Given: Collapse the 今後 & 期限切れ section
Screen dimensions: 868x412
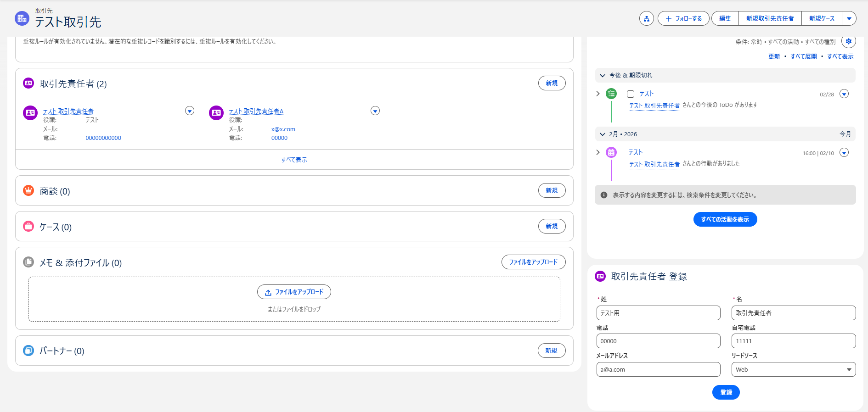Looking at the screenshot, I should click(x=603, y=75).
